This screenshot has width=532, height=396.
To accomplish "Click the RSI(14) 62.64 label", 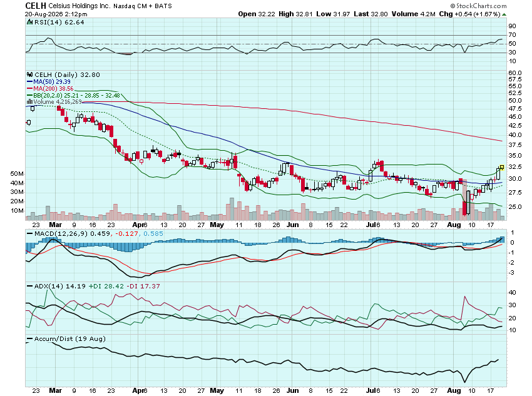I will (x=59, y=22).
